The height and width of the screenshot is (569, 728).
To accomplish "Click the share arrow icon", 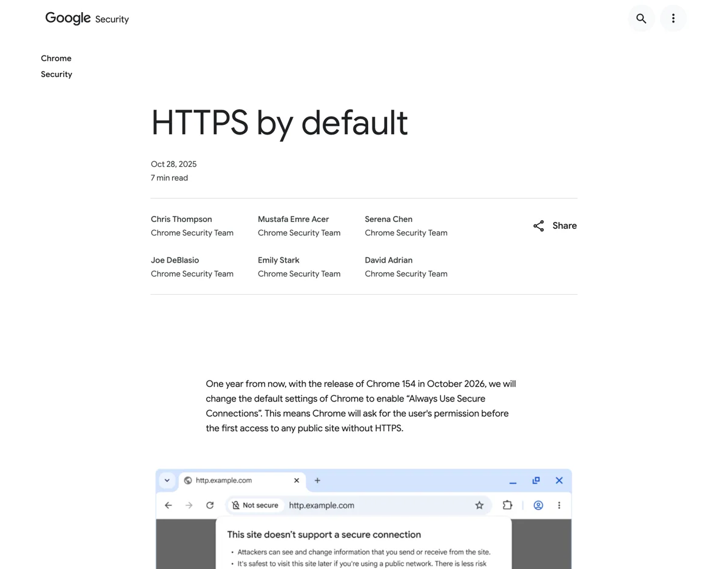I will coord(539,226).
